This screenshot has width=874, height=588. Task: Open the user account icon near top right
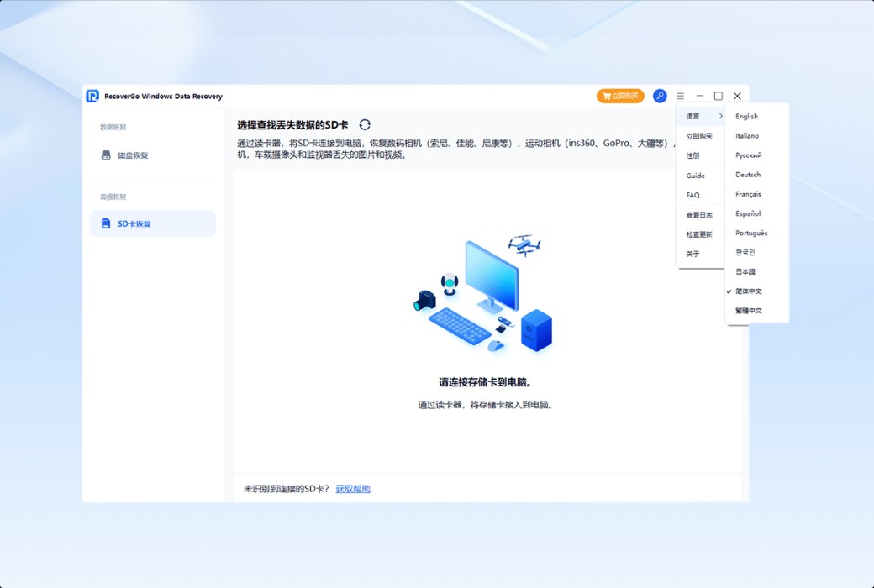point(660,96)
